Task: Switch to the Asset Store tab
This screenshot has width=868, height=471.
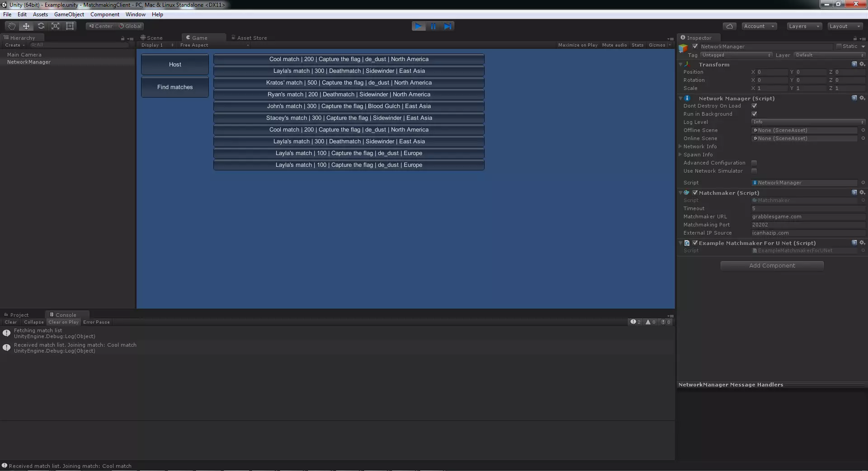Action: (x=249, y=38)
